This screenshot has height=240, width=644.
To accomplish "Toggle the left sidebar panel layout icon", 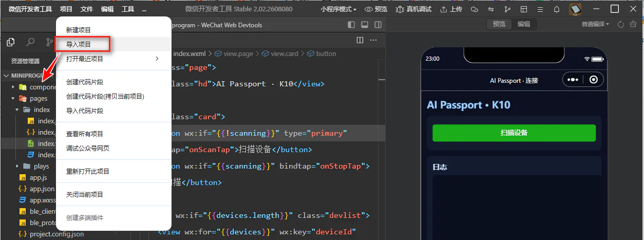I will [351, 25].
